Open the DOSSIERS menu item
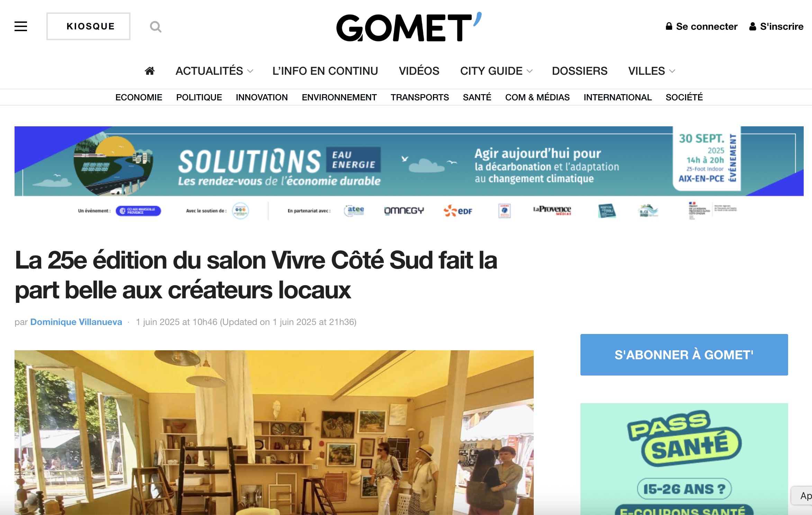This screenshot has height=515, width=812. coord(579,71)
